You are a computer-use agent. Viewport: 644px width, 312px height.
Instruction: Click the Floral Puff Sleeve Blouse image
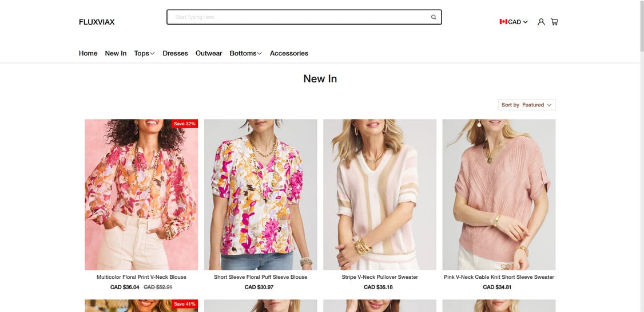(260, 195)
